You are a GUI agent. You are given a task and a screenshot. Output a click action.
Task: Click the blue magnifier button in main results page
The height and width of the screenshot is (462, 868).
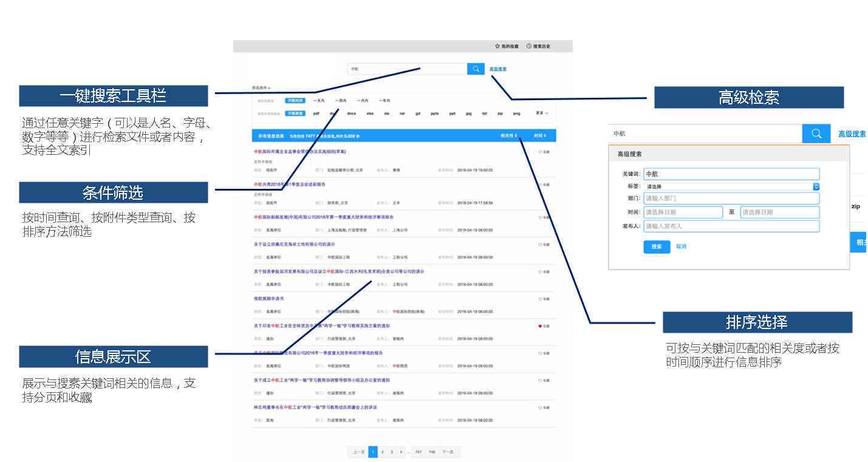(x=476, y=69)
